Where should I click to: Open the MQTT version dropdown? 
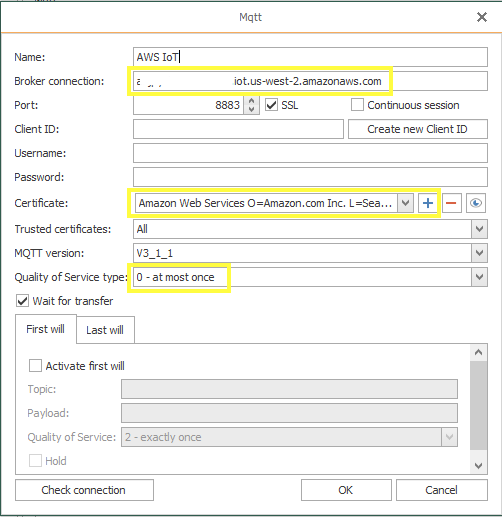pos(479,253)
